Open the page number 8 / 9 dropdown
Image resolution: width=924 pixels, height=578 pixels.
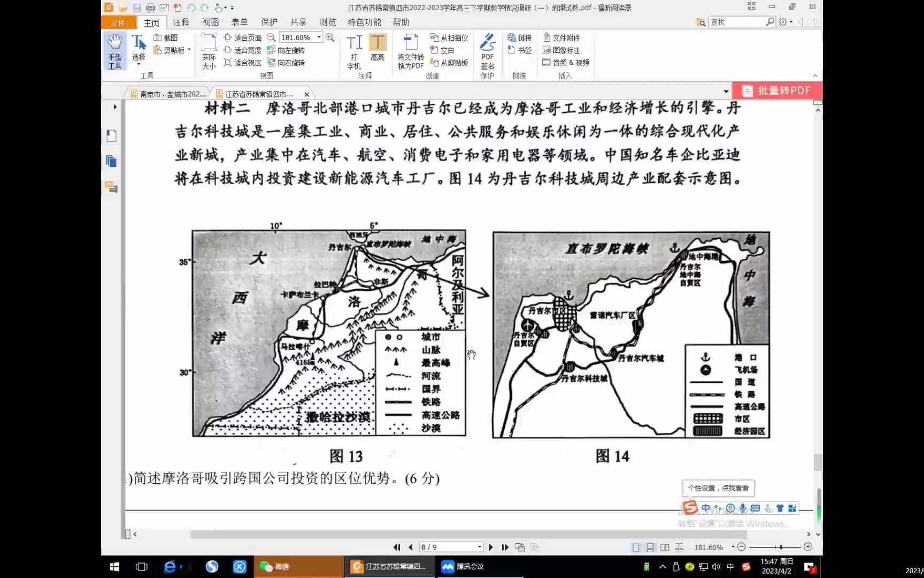(480, 547)
